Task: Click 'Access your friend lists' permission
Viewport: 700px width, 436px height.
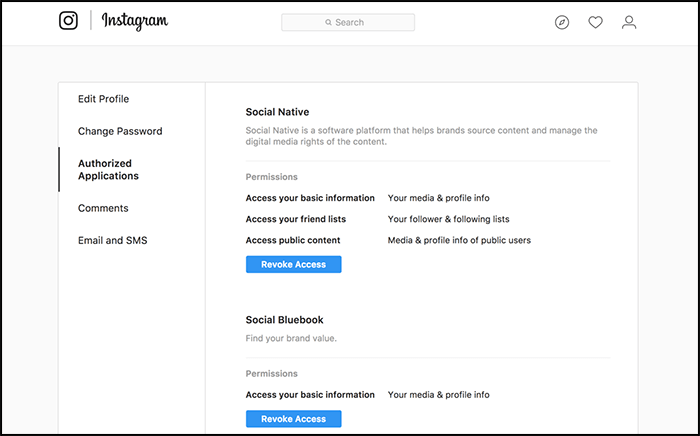Action: (296, 219)
